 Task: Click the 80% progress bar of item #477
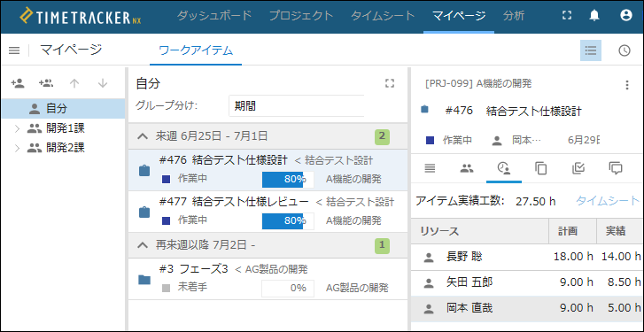(288, 221)
